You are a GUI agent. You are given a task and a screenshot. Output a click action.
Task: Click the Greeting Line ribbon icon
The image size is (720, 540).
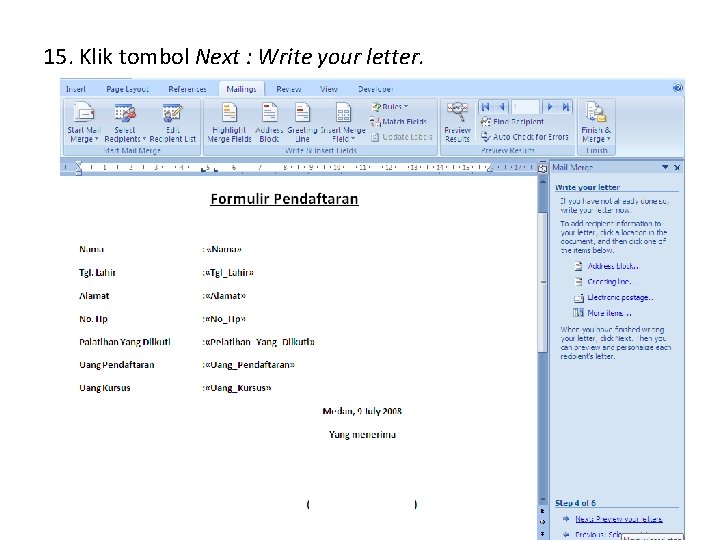(x=302, y=123)
